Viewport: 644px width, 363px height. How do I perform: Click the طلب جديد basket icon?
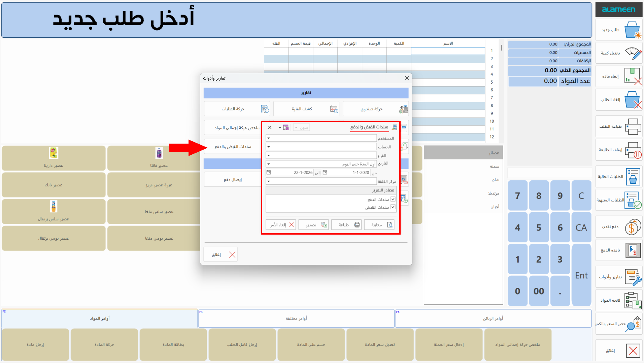click(632, 30)
